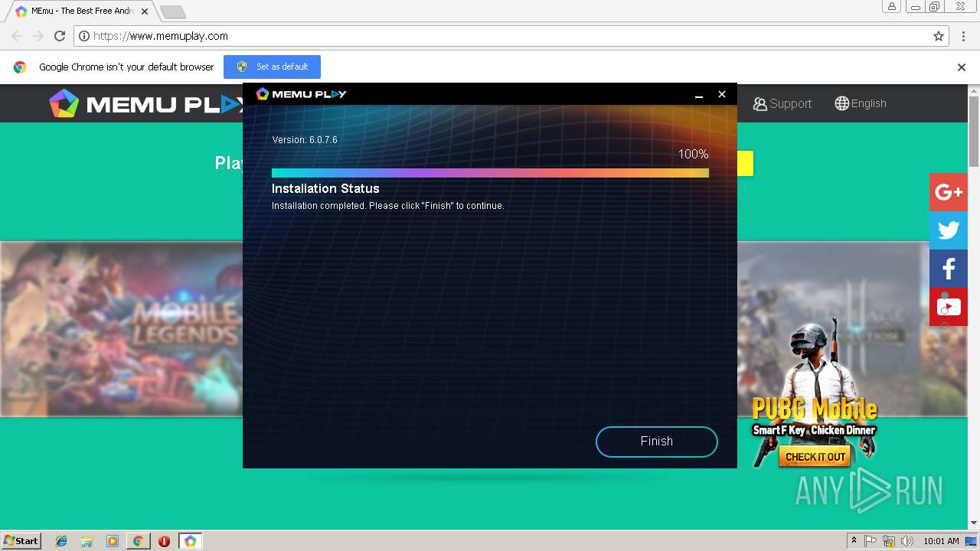Show hidden system tray icons
Image resolution: width=980 pixels, height=551 pixels.
pos(854,541)
